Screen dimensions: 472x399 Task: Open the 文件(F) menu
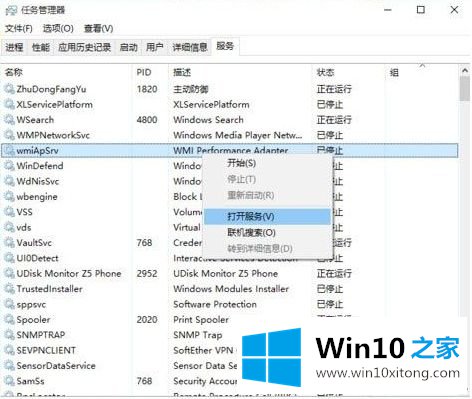click(x=19, y=29)
